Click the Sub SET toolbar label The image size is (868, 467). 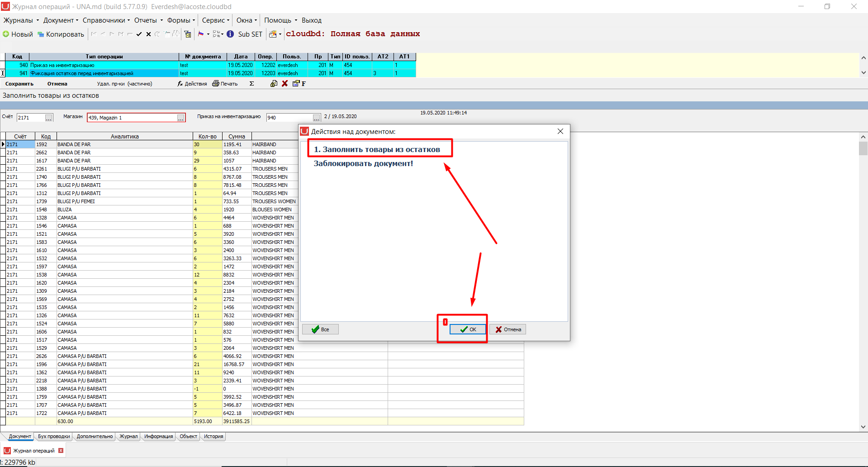click(x=250, y=34)
